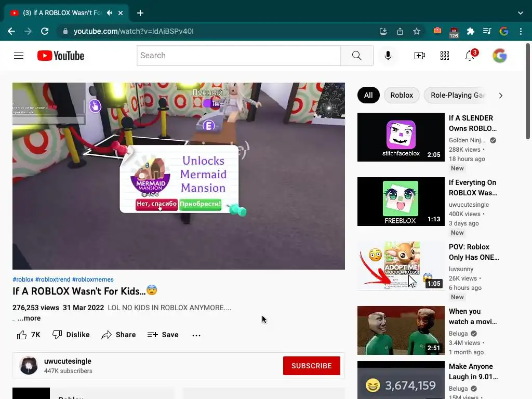Click the Dislike button
The width and height of the screenshot is (532, 399).
(x=71, y=335)
